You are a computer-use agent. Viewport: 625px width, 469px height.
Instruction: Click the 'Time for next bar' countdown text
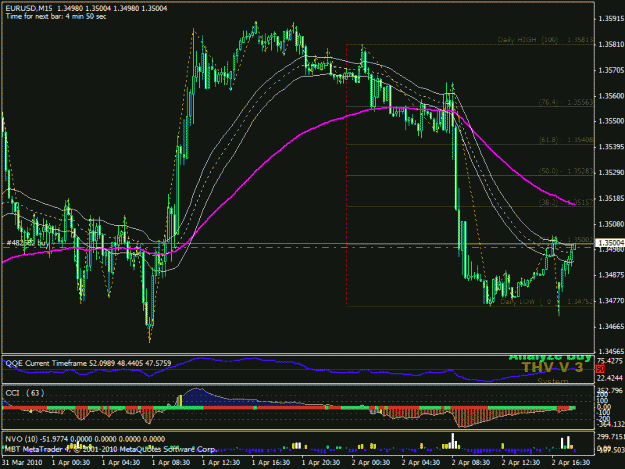(56, 17)
